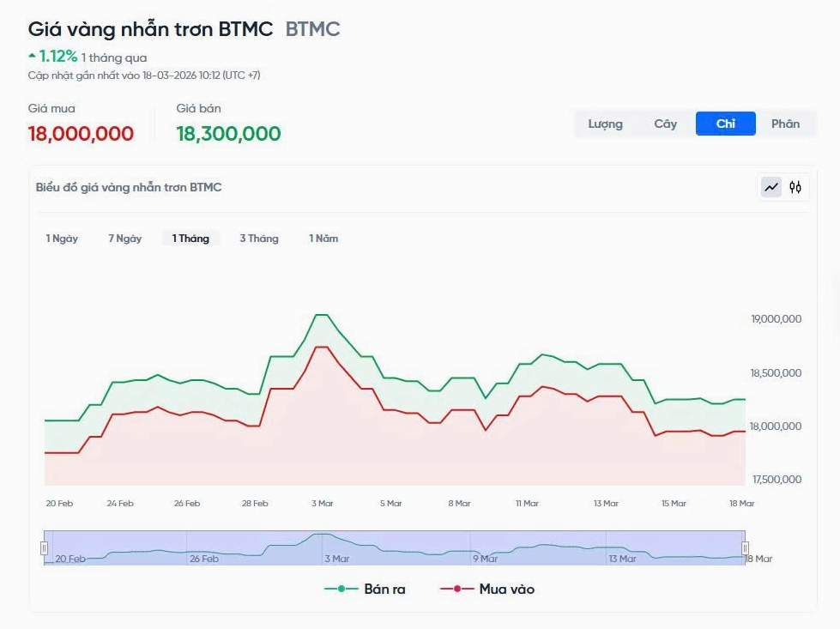This screenshot has height=629, width=840.
Task: Open the BTMC link next to the title
Action: pyautogui.click(x=311, y=28)
